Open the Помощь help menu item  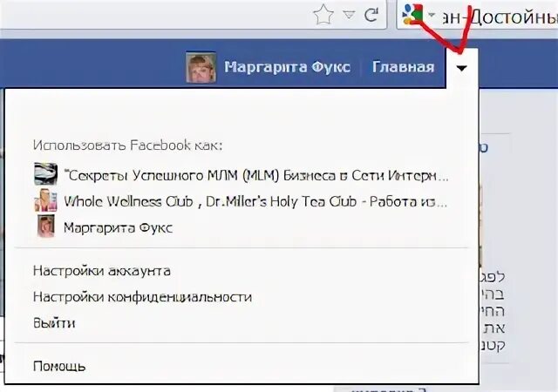tap(59, 367)
